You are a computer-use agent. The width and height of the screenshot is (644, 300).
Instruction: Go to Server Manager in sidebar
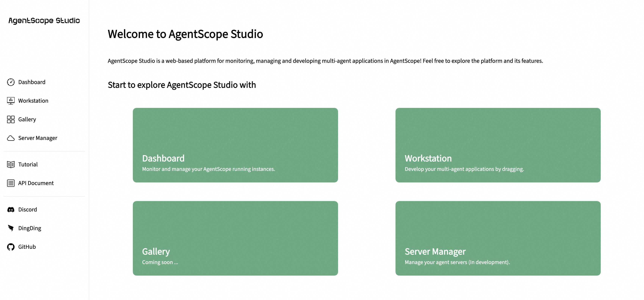(38, 138)
